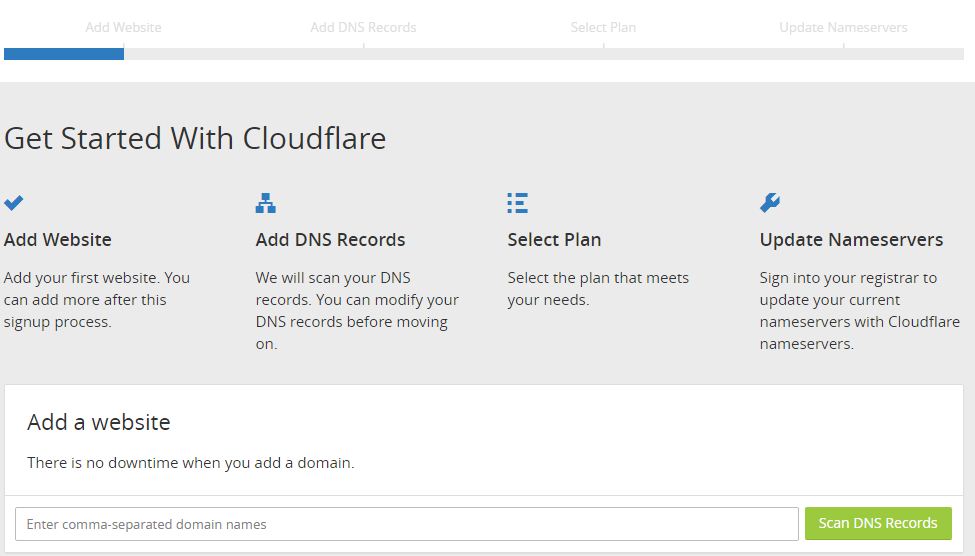Click the Get Started With Cloudflare title

click(195, 138)
